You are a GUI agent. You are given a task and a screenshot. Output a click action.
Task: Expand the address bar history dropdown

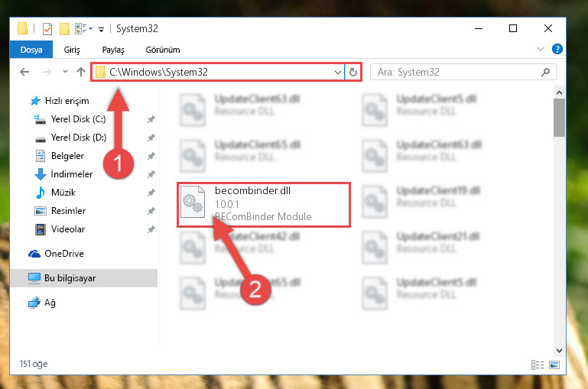point(337,72)
